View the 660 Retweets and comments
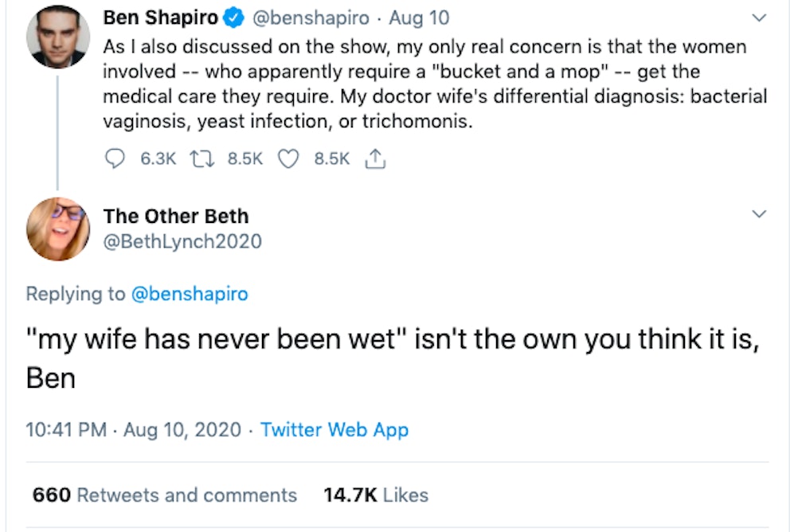 164,495
